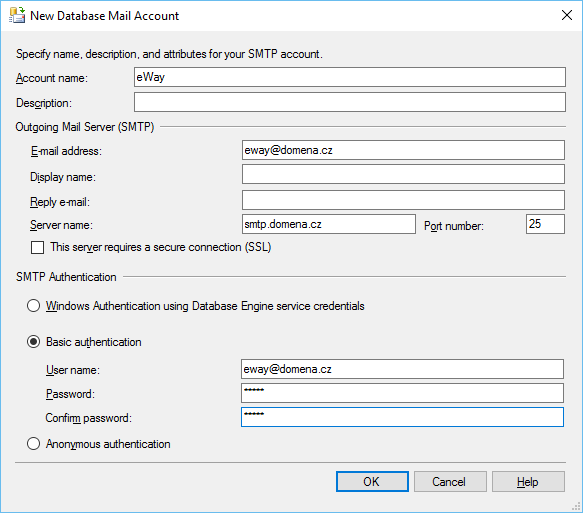Focus the Password field
Screen dimensions: 583x513
402,393
